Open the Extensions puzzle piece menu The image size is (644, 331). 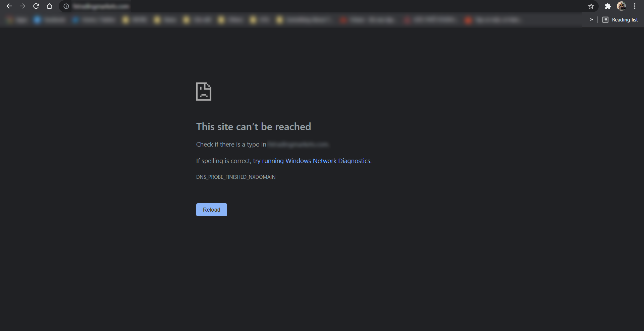(x=608, y=6)
